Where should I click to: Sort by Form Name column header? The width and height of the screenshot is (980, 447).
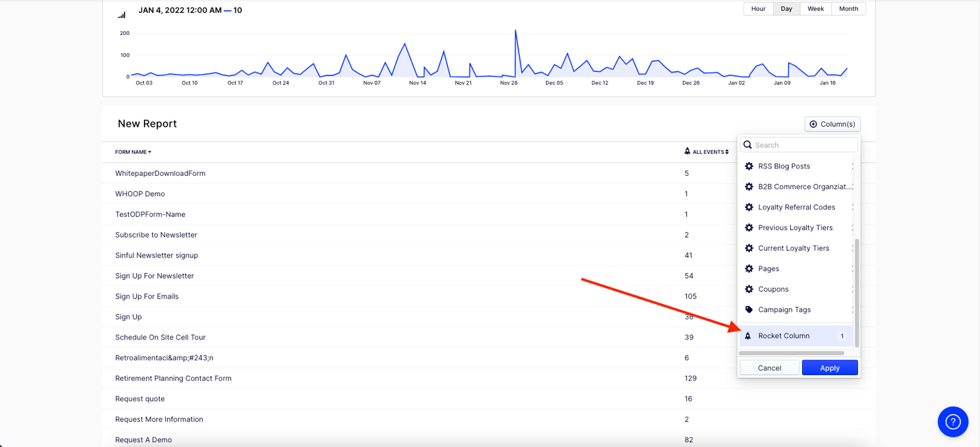[133, 152]
